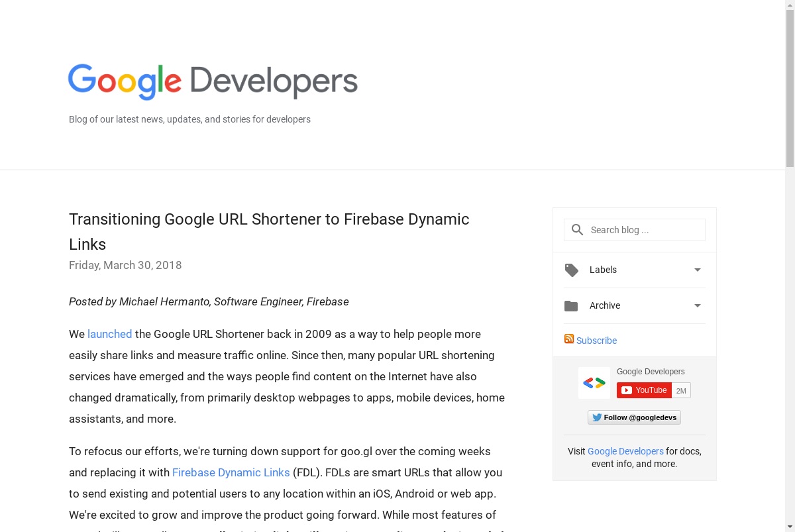Click the orange RSS feed icon

click(x=569, y=339)
